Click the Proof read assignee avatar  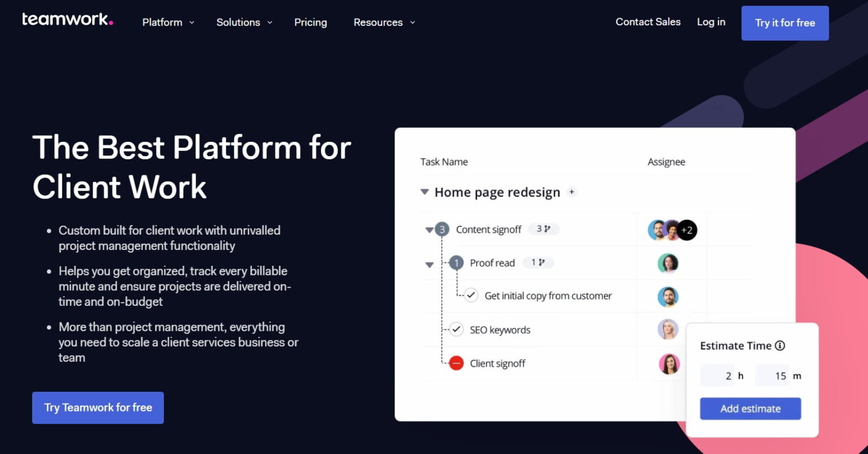[x=668, y=263]
